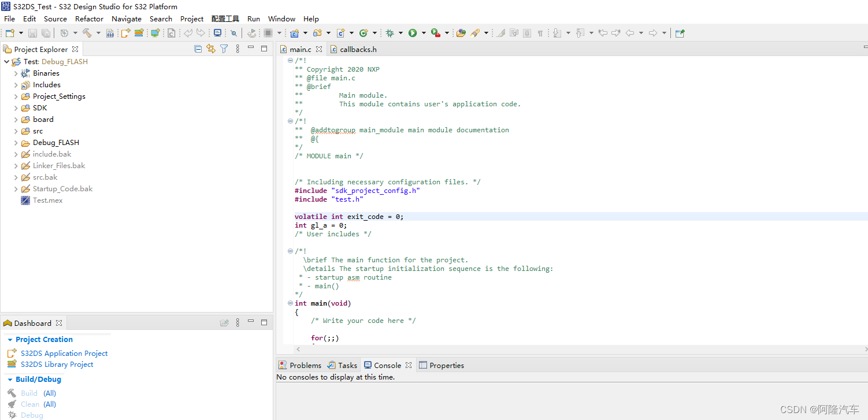Screen dimensions: 868x420
Task: Open the dropdown arrow beside the hammer Build icon
Action: (98, 33)
